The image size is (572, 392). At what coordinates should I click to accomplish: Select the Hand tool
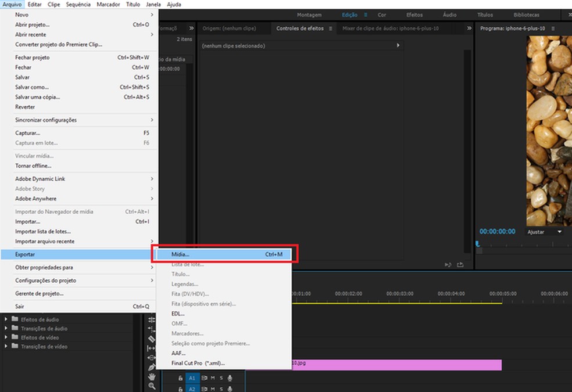click(x=152, y=376)
